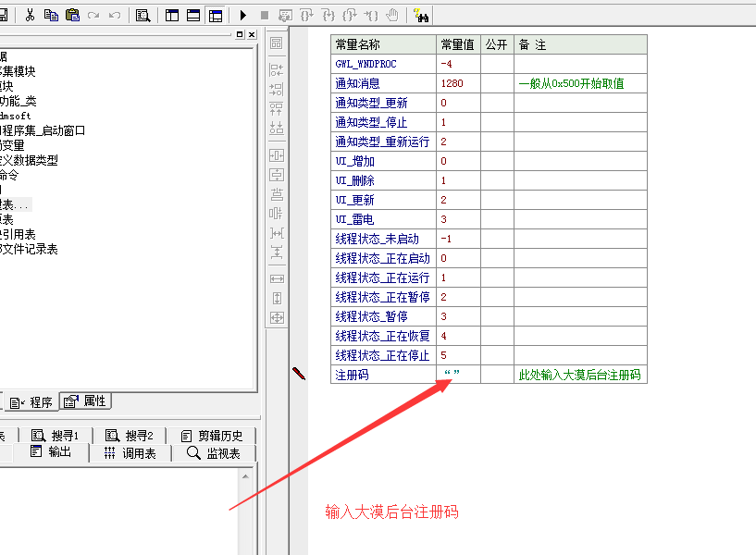756x555 pixels.
Task: Select the 引用表 tree item
Action: (18, 235)
